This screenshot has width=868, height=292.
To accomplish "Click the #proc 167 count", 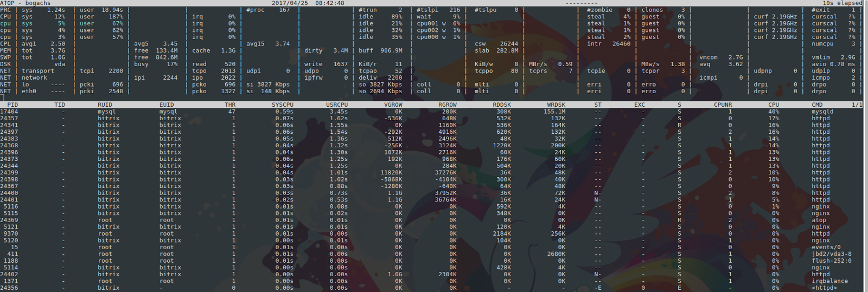I will [x=268, y=10].
